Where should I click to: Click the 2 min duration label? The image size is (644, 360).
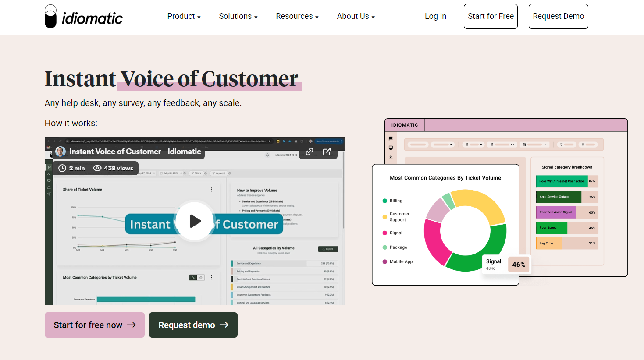(77, 168)
